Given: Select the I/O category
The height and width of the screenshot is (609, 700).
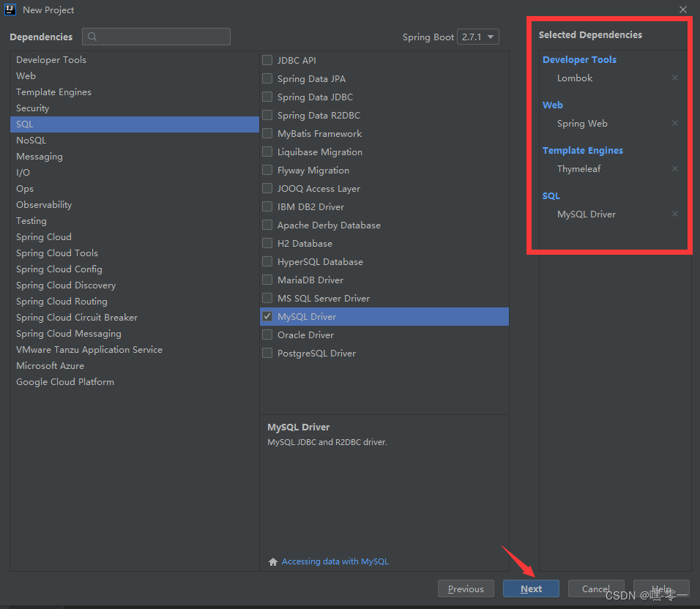Looking at the screenshot, I should pos(135,172).
